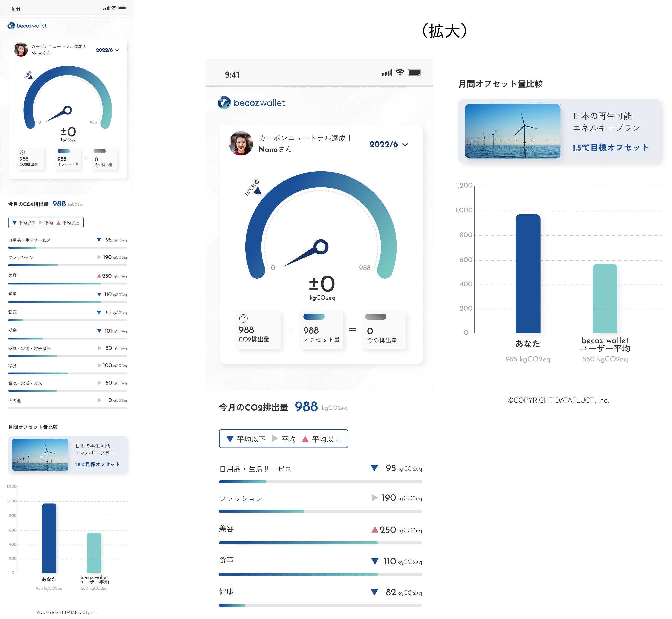The height and width of the screenshot is (619, 672).
Task: Click the battery icon in enlarged status bar
Action: (x=415, y=72)
